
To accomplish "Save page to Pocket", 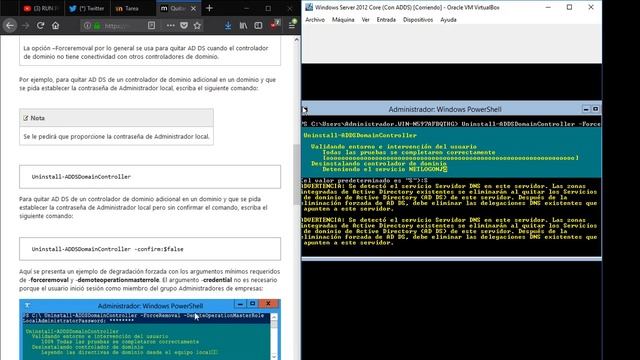I will point(184,26).
